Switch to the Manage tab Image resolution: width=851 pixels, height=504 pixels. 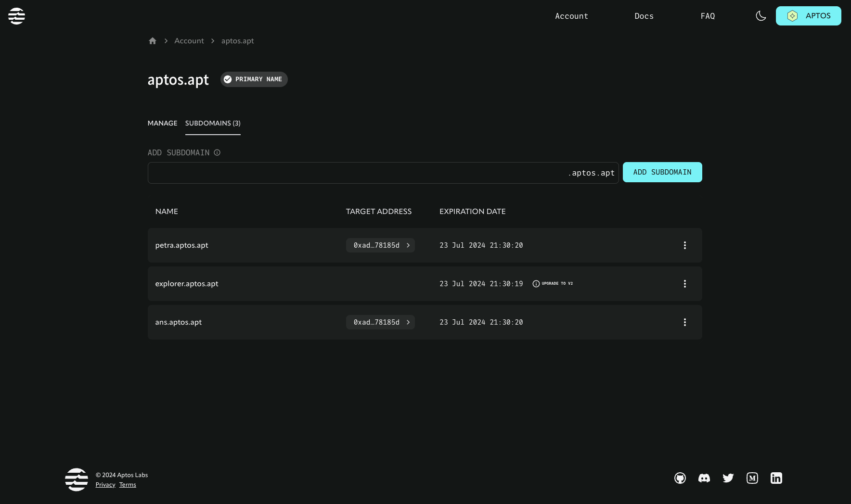click(x=162, y=123)
